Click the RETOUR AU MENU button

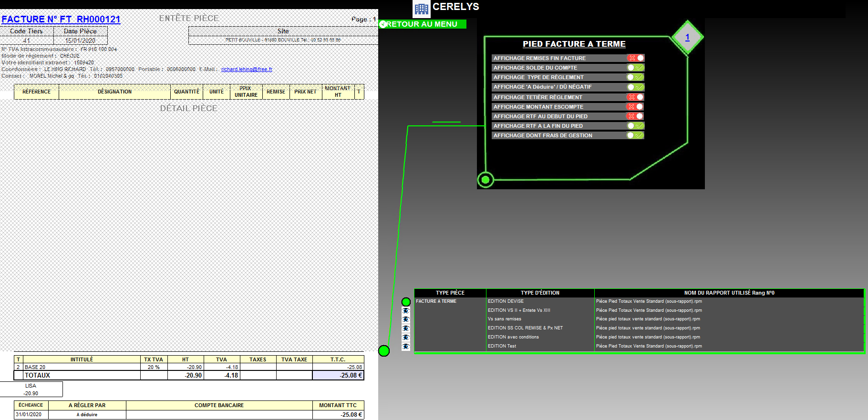click(x=422, y=24)
